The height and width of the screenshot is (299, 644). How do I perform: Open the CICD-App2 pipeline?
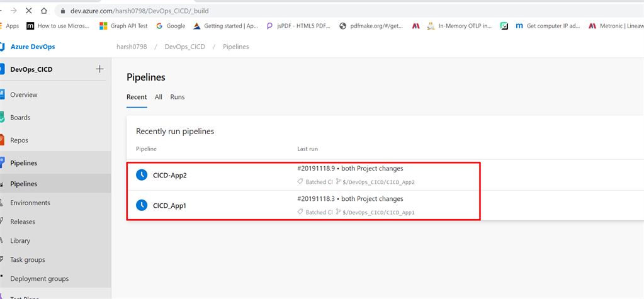[170, 175]
